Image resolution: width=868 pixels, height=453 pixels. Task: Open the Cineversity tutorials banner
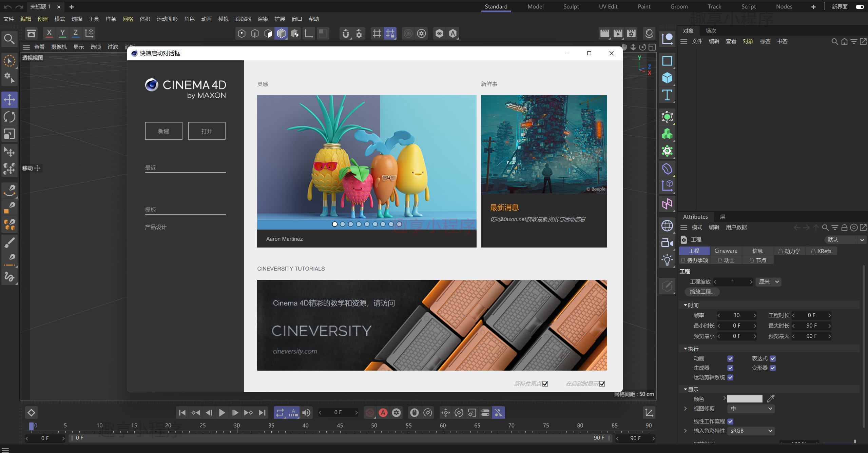(432, 325)
